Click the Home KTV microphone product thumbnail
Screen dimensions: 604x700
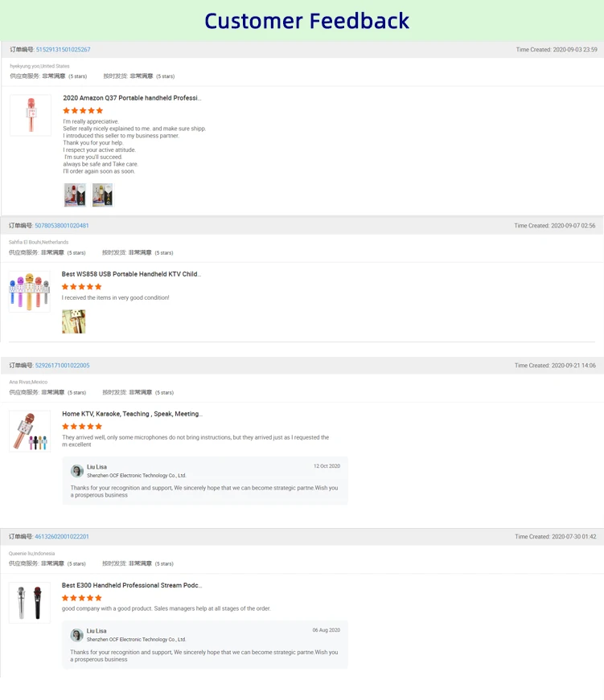30,432
